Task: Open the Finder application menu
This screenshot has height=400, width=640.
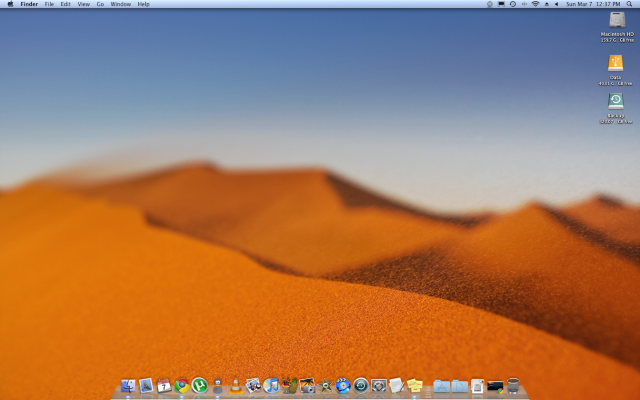Action: (x=29, y=4)
